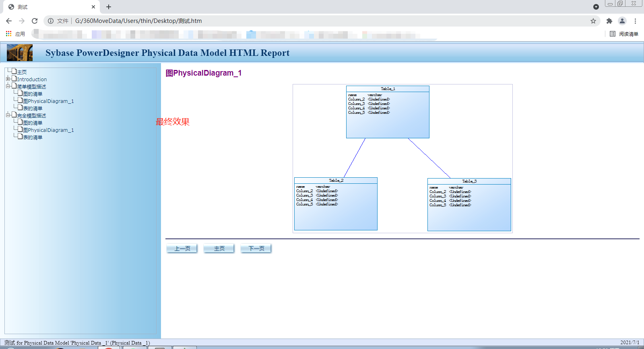This screenshot has height=349, width=644.
Task: Close the 测试 browser tab
Action: (x=93, y=7)
